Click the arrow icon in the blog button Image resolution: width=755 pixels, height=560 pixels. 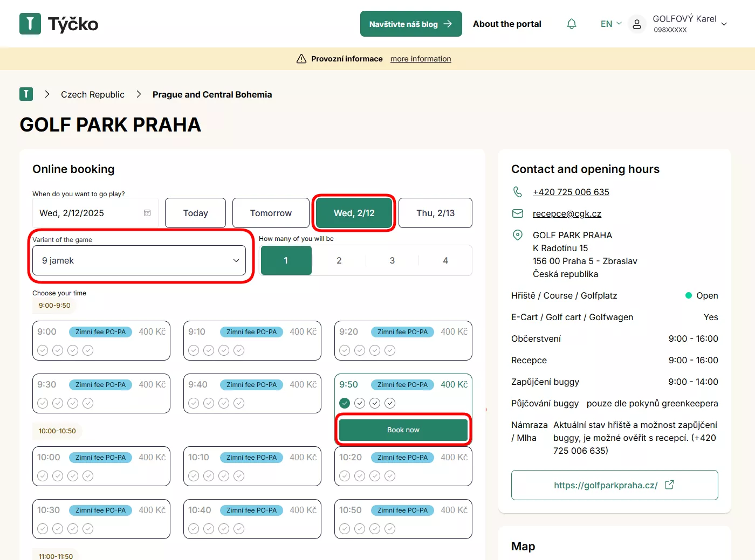coord(448,24)
